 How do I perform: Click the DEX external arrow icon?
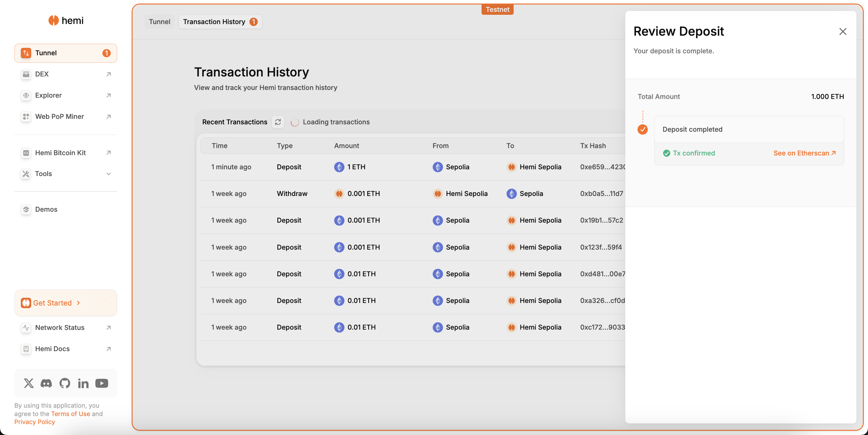108,74
